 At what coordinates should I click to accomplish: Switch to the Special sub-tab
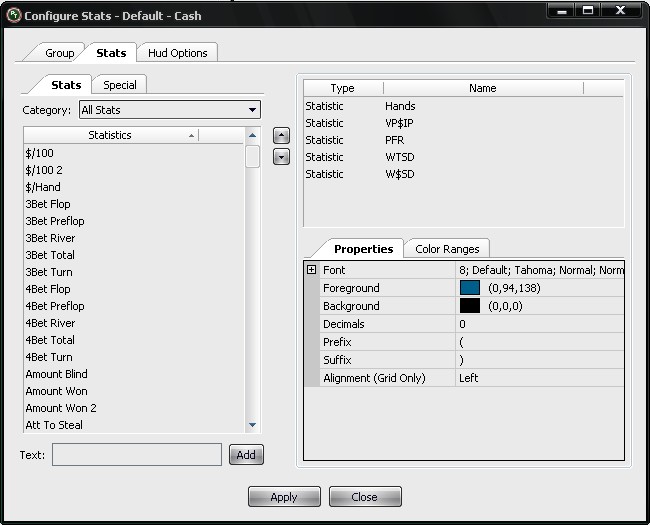click(120, 85)
